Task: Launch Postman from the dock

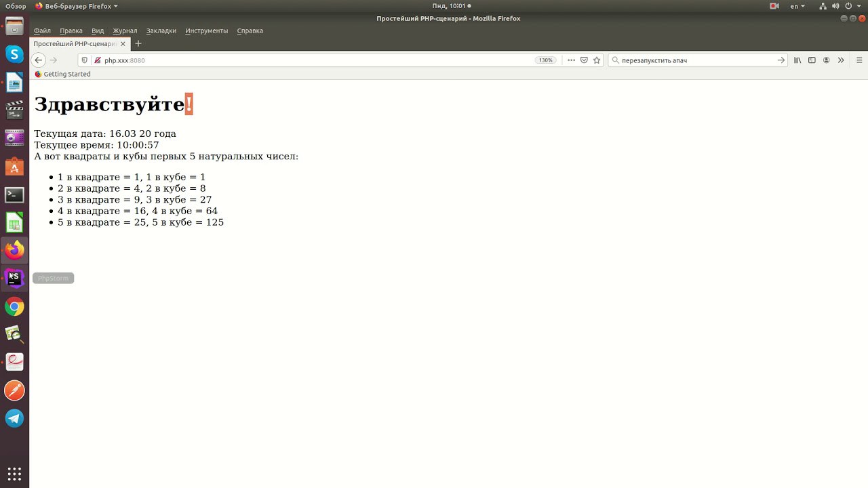Action: coord(14,390)
